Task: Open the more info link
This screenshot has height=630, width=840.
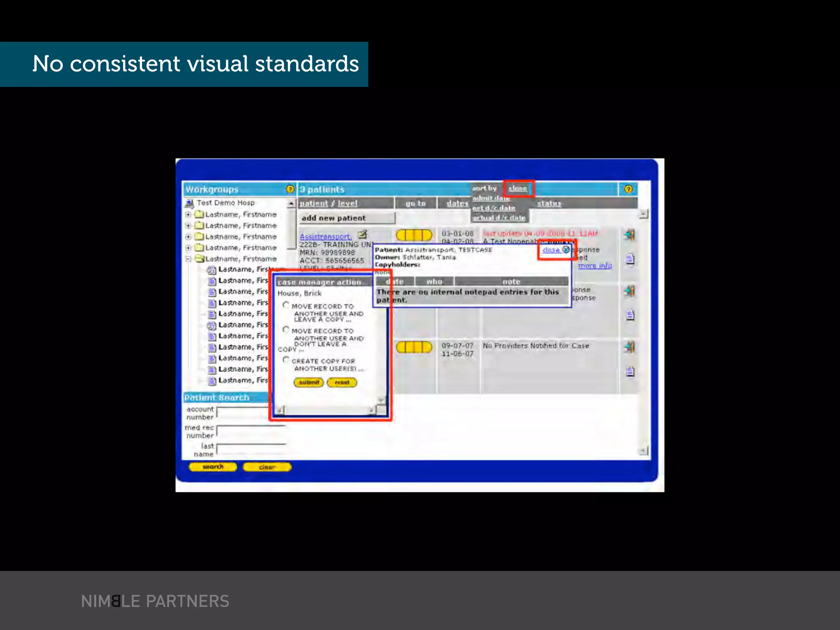Action: (x=594, y=266)
